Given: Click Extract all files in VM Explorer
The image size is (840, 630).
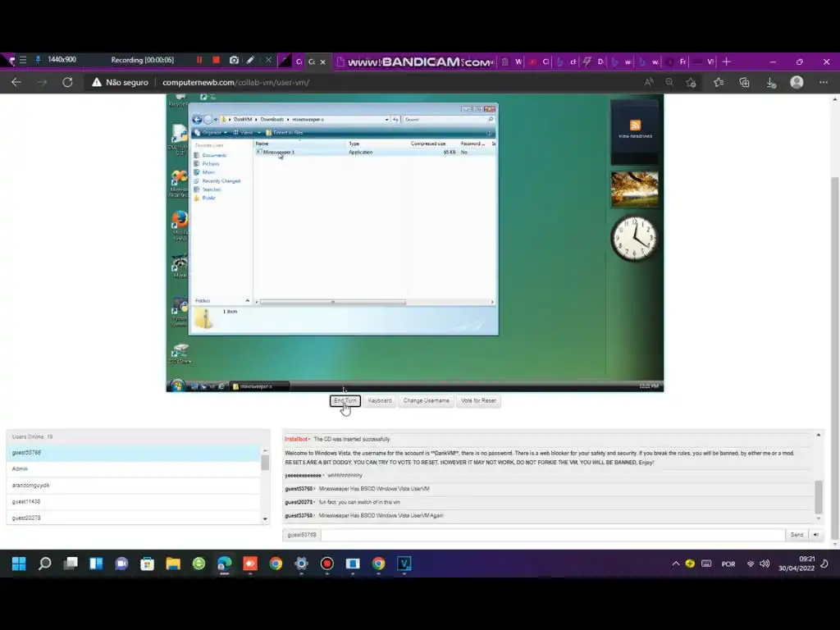Looking at the screenshot, I should coord(285,132).
